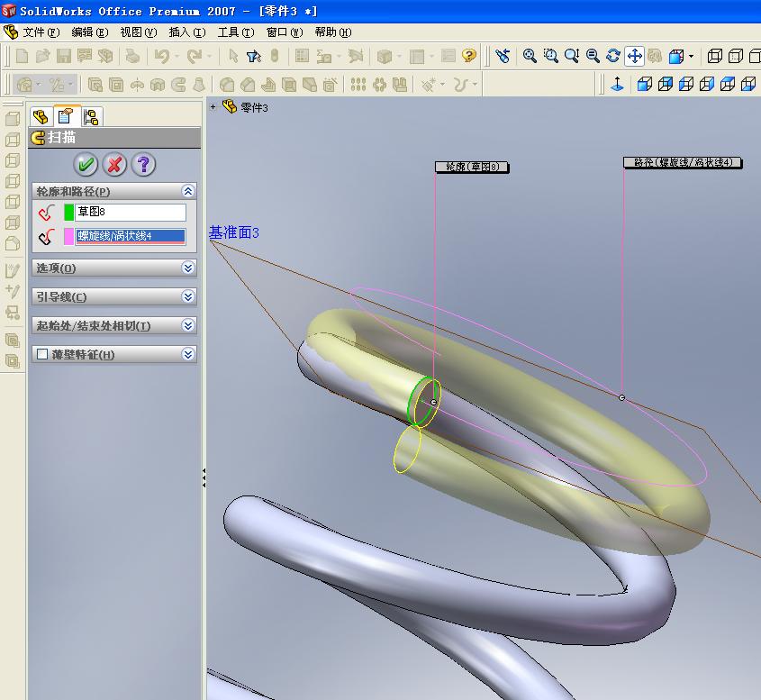Switch to Back view cube icon

pyautogui.click(x=666, y=85)
